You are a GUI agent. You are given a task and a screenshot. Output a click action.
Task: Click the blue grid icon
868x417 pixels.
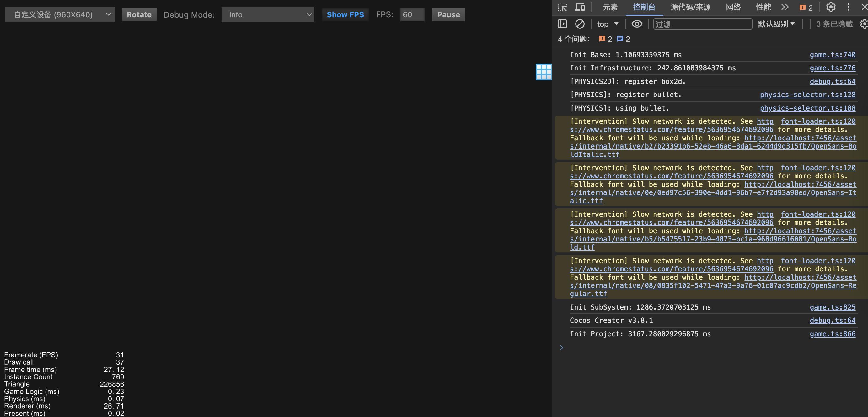coord(543,72)
